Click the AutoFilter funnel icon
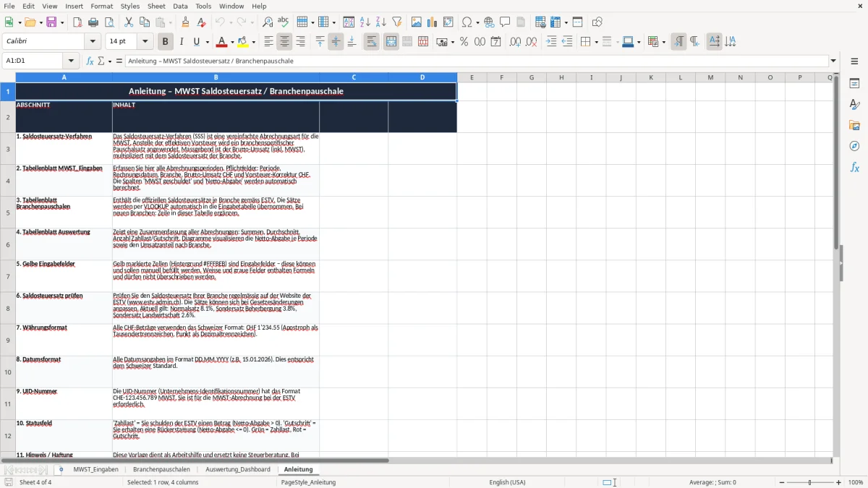This screenshot has height=488, width=868. tap(397, 22)
